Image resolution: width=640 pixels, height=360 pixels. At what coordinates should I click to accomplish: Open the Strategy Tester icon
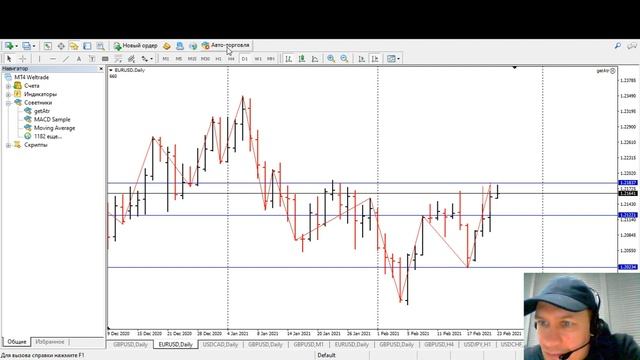[x=100, y=46]
